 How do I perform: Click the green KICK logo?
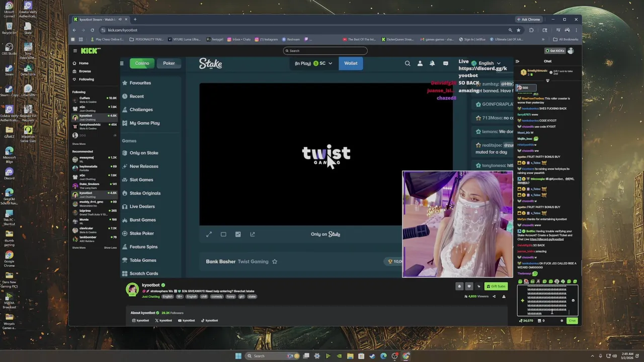tap(91, 51)
